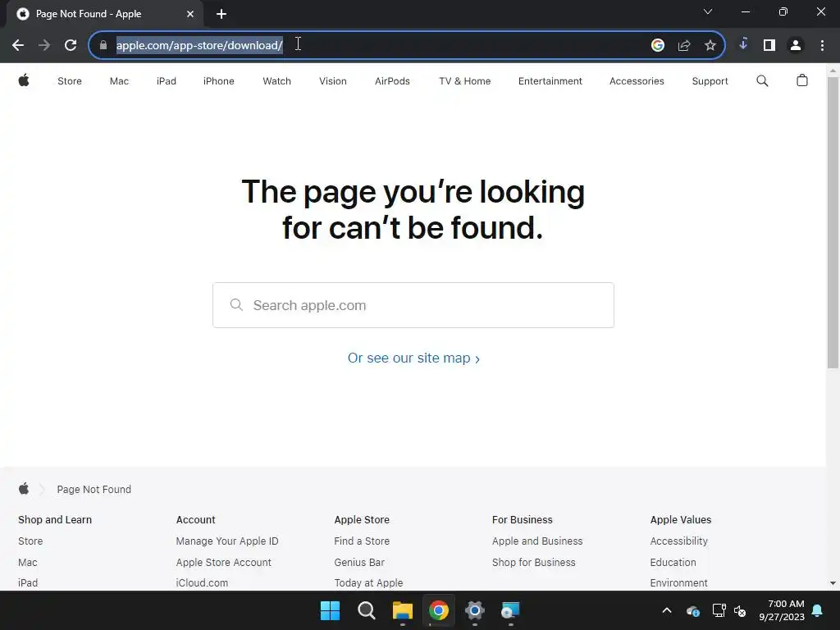Open the Watch menu
840x630 pixels.
coord(276,81)
